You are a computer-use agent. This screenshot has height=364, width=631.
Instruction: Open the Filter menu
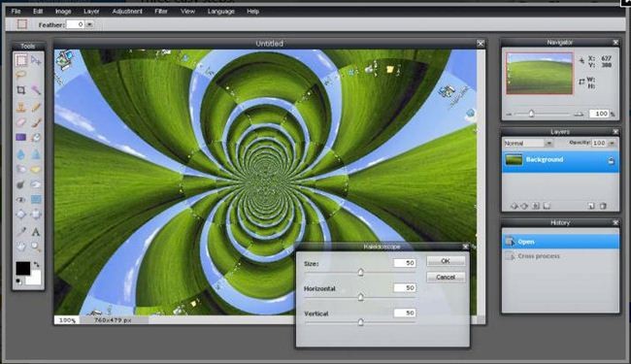161,12
